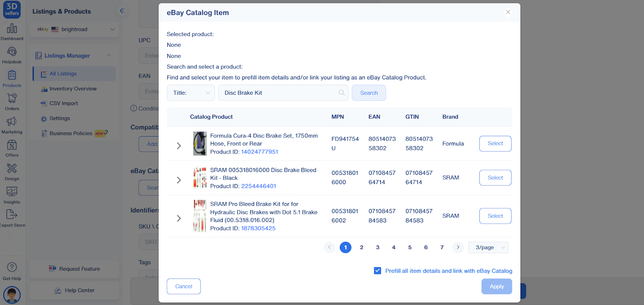Open the SRAM Disc Brake Bleed Kit thumbnail
This screenshot has height=305, width=644.
[200, 178]
